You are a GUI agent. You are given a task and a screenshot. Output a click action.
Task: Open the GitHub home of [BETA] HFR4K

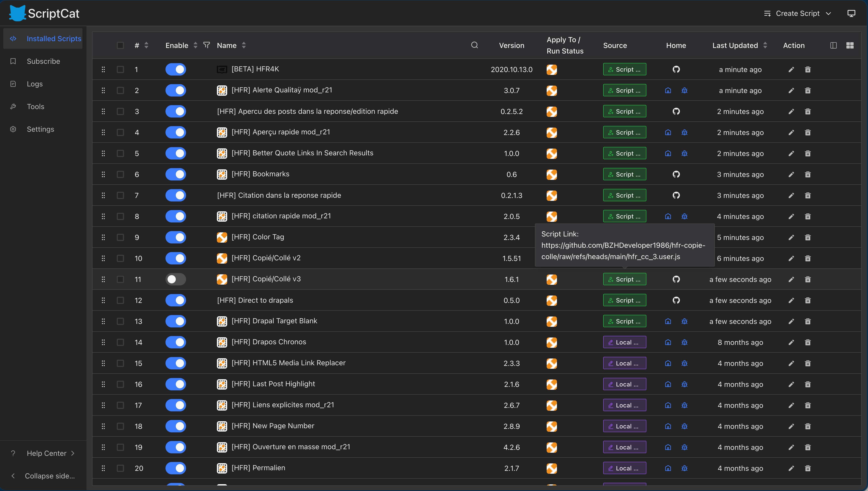(x=676, y=70)
